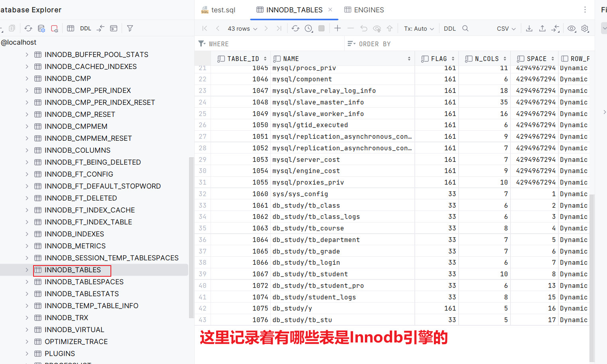Go to next page of rows
This screenshot has width=607, height=364.
pyautogui.click(x=266, y=28)
